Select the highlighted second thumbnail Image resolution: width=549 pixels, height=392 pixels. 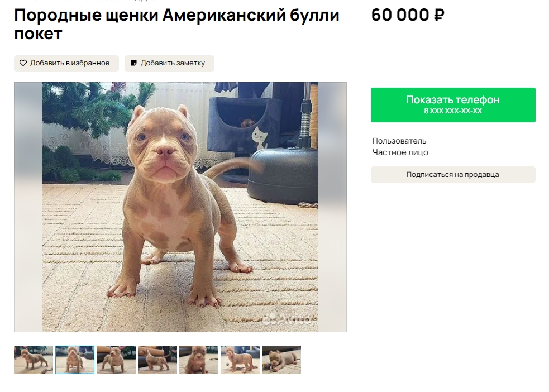tap(75, 360)
